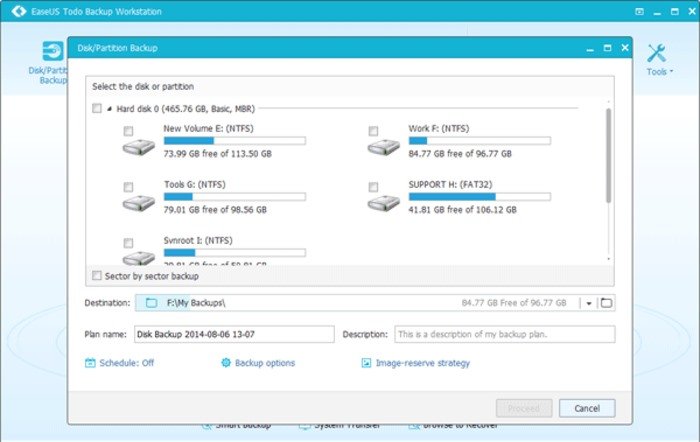This screenshot has height=442, width=700.
Task: Open Schedule: Off settings
Action: click(126, 363)
